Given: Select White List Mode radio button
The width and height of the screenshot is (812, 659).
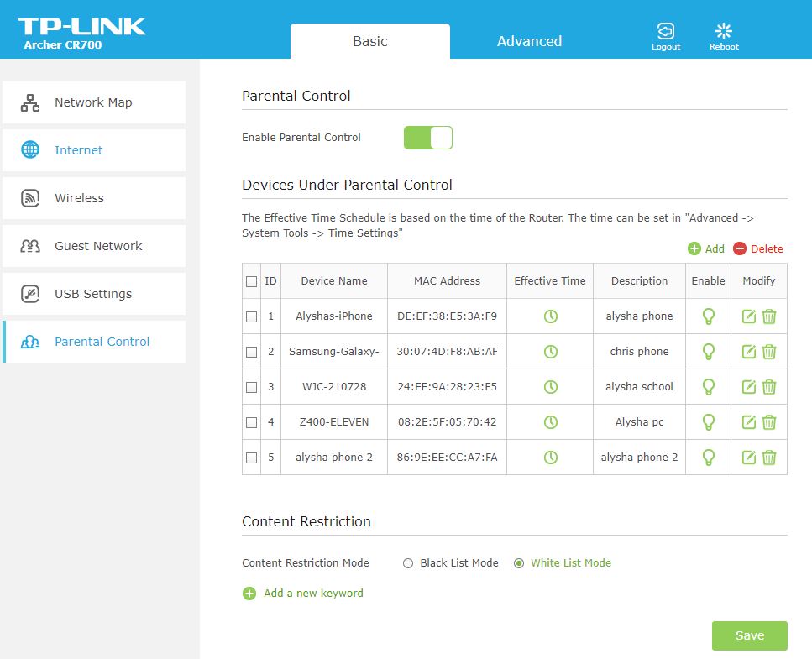Looking at the screenshot, I should point(519,563).
